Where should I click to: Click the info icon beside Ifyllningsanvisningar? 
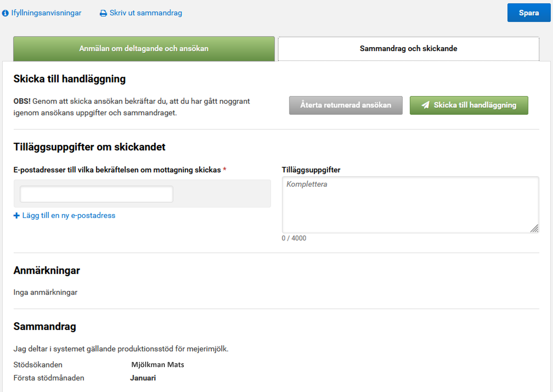[x=5, y=13]
